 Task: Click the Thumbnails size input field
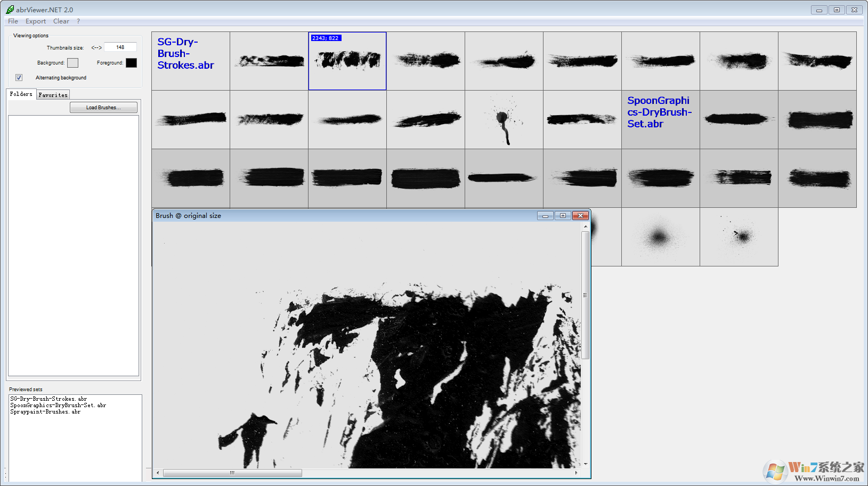pos(120,47)
